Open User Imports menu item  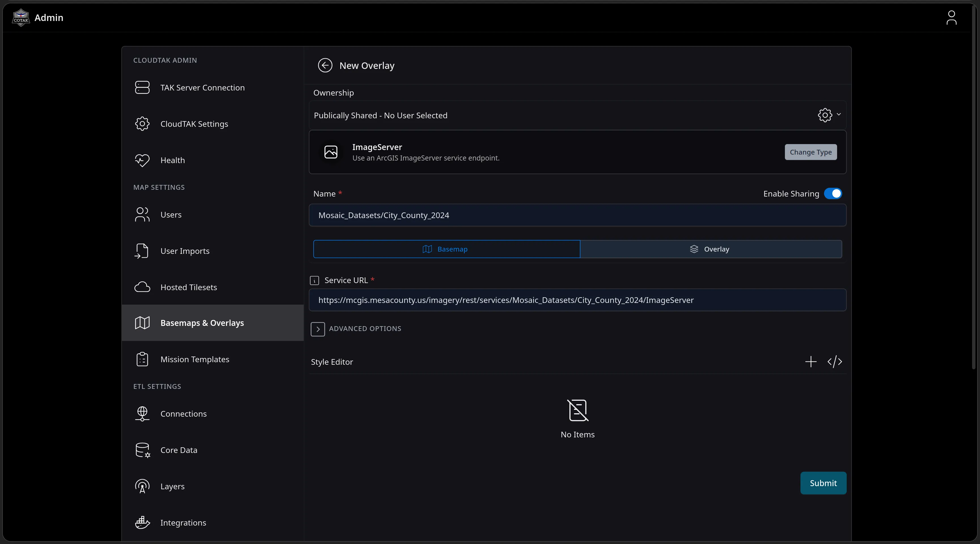pyautogui.click(x=213, y=251)
